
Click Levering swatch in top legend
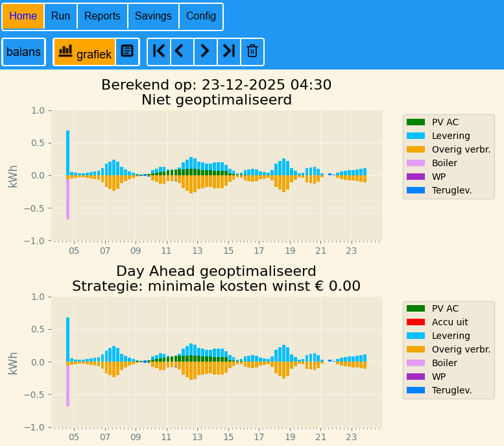click(416, 136)
